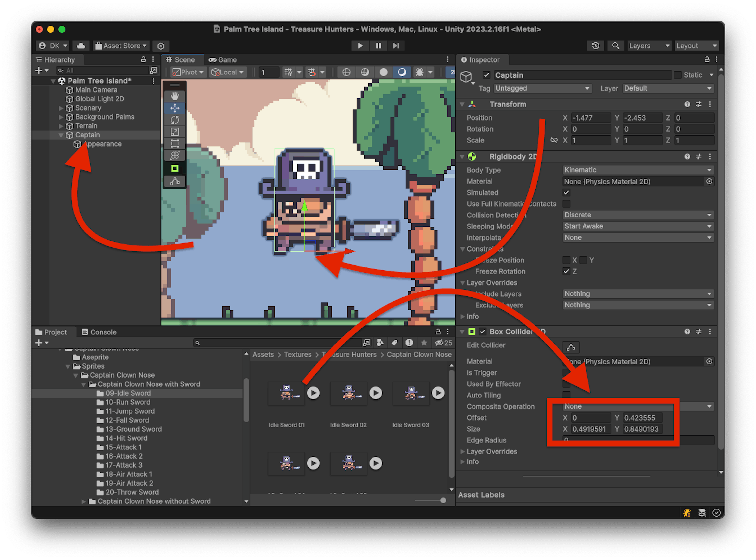Screen dimensions: 756x560
Task: Select the Rotate tool in scene overlay
Action: coord(175,120)
